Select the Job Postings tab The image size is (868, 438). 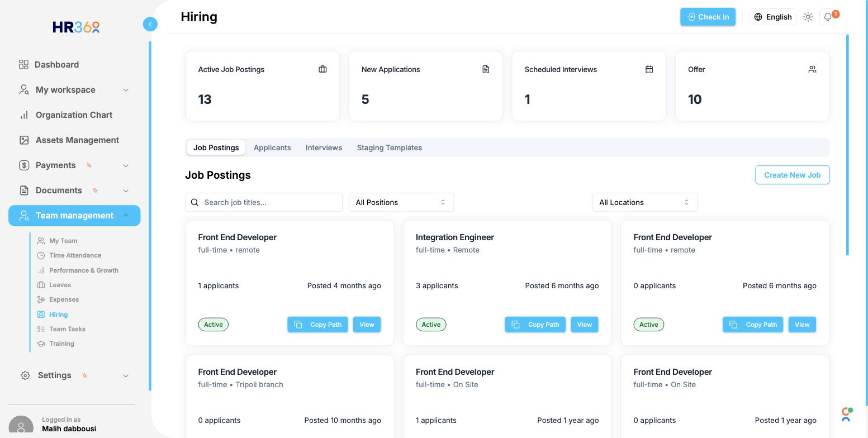(216, 147)
